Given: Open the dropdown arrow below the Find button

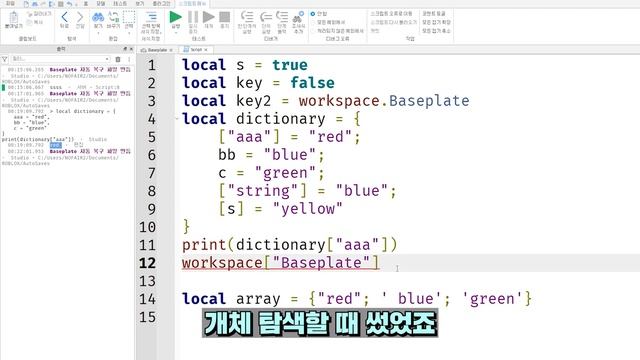Looking at the screenshot, I should pyautogui.click(x=98, y=33).
